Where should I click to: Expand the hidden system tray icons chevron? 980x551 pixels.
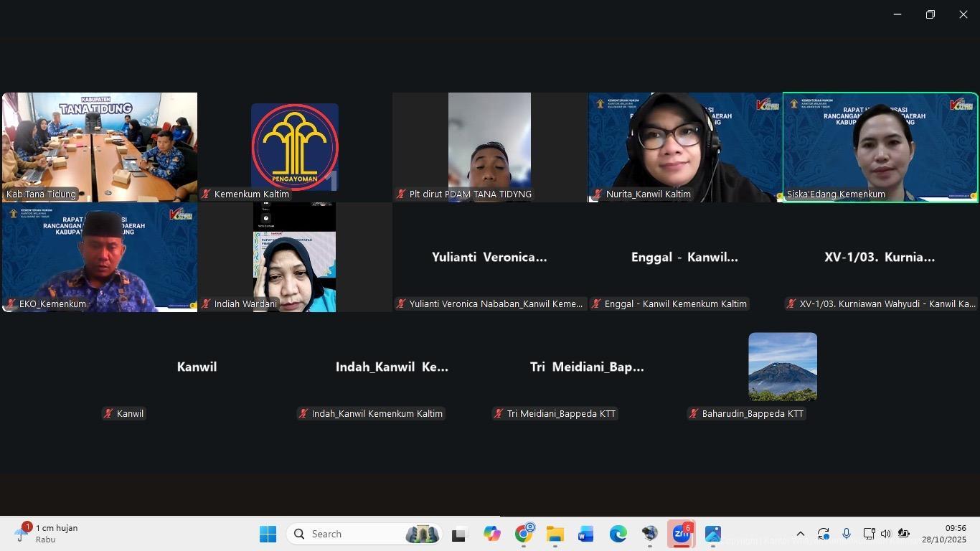pos(801,534)
